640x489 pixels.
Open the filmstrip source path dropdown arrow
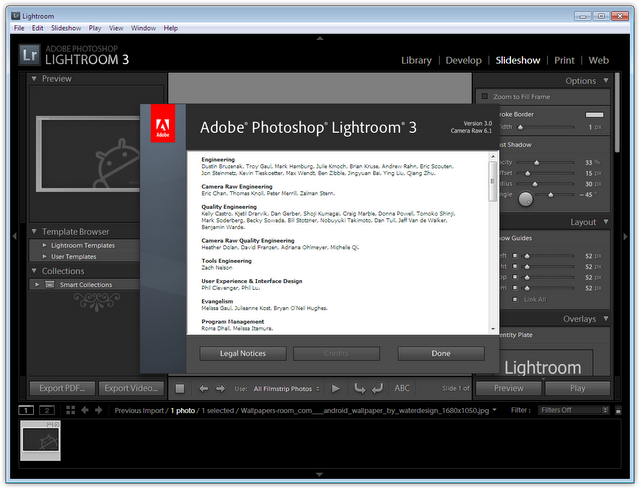pos(495,410)
